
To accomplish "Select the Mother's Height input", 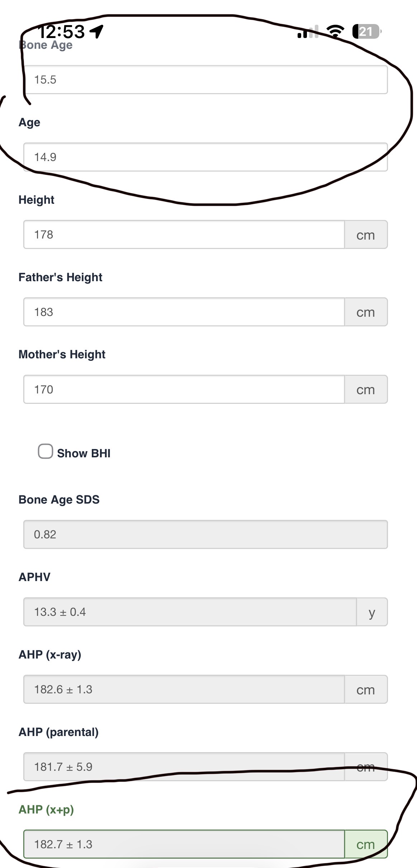I will (x=184, y=390).
